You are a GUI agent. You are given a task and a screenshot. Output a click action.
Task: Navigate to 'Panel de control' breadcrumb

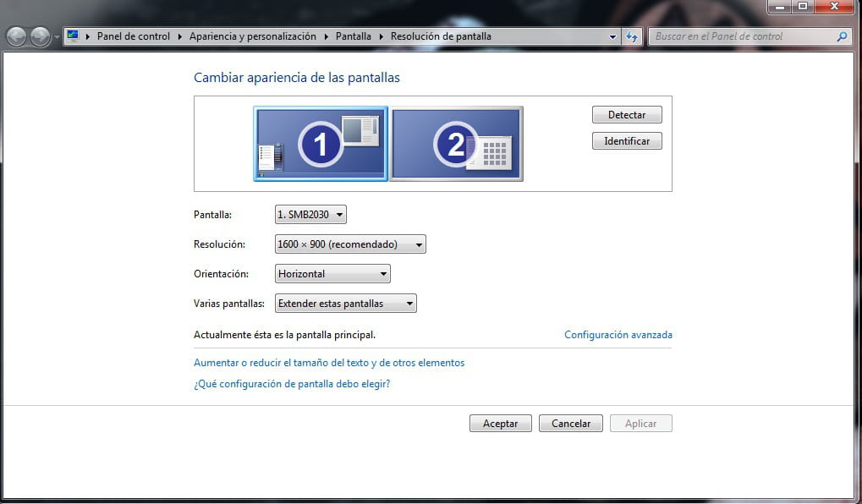(x=134, y=36)
